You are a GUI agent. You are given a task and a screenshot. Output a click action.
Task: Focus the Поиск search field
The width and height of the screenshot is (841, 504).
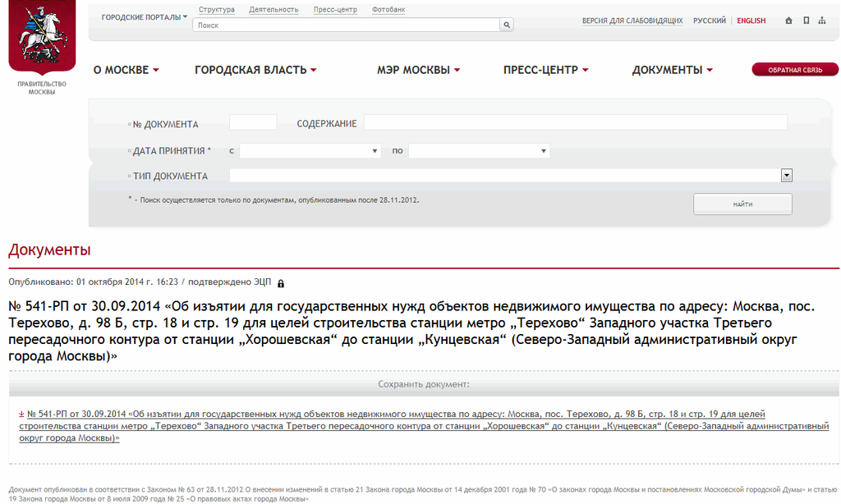pyautogui.click(x=346, y=25)
